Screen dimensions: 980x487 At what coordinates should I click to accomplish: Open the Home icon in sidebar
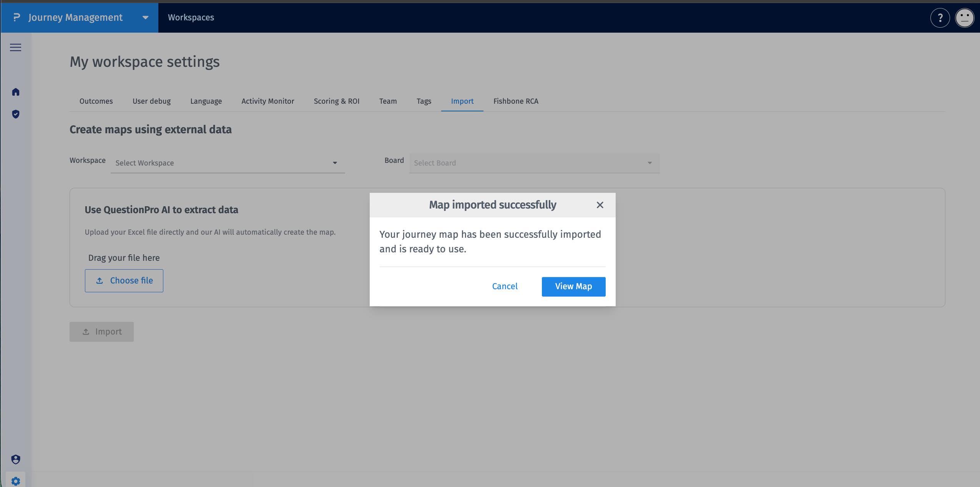(x=16, y=92)
